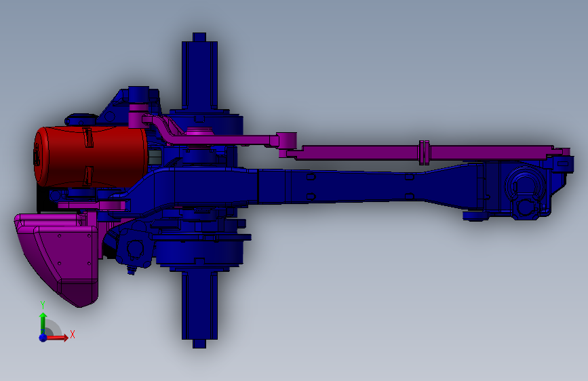The image size is (588, 381).
Task: Select the lower vertical blue shaft
Action: [199, 308]
